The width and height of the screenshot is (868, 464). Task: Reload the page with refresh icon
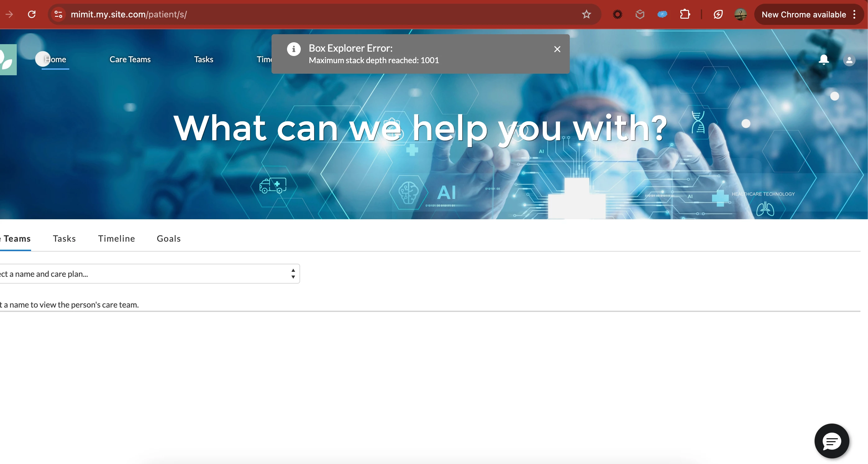pyautogui.click(x=32, y=15)
